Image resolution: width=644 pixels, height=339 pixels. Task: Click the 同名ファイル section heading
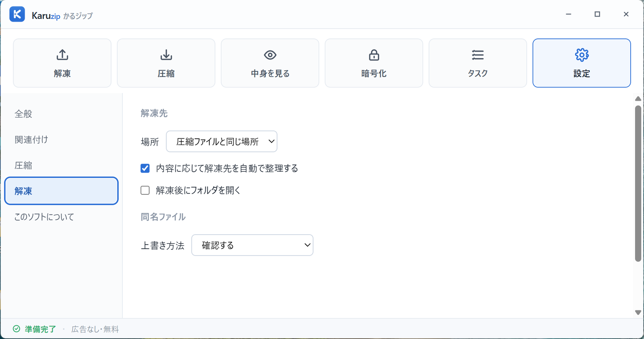coord(163,217)
